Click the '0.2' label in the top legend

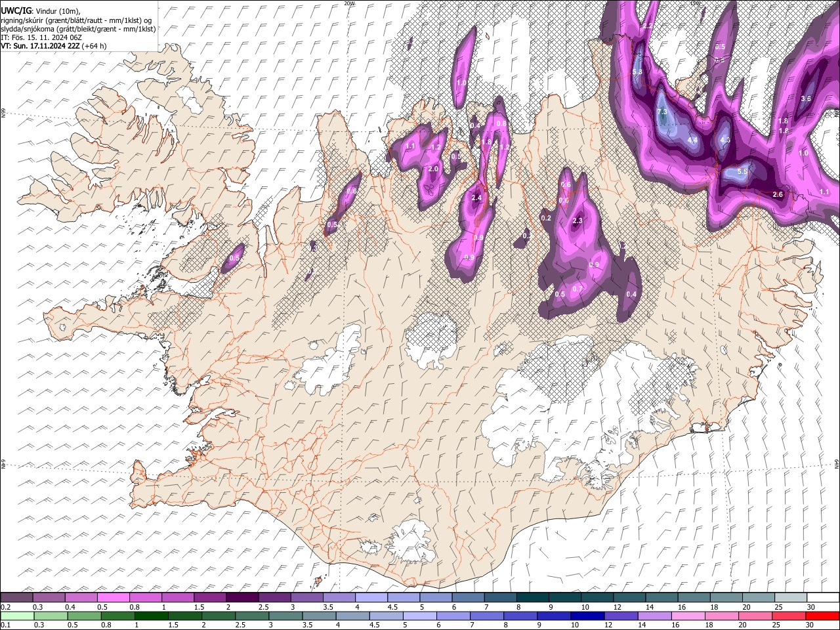(5, 607)
